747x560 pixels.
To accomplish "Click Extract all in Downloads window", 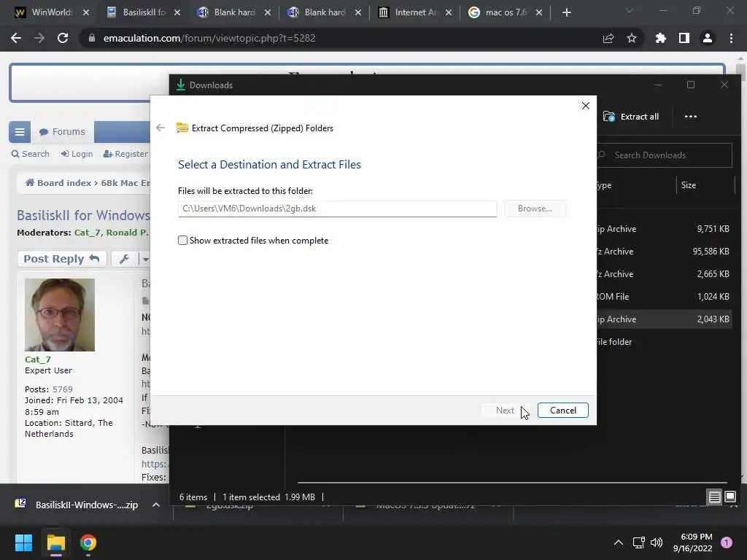I will [631, 117].
